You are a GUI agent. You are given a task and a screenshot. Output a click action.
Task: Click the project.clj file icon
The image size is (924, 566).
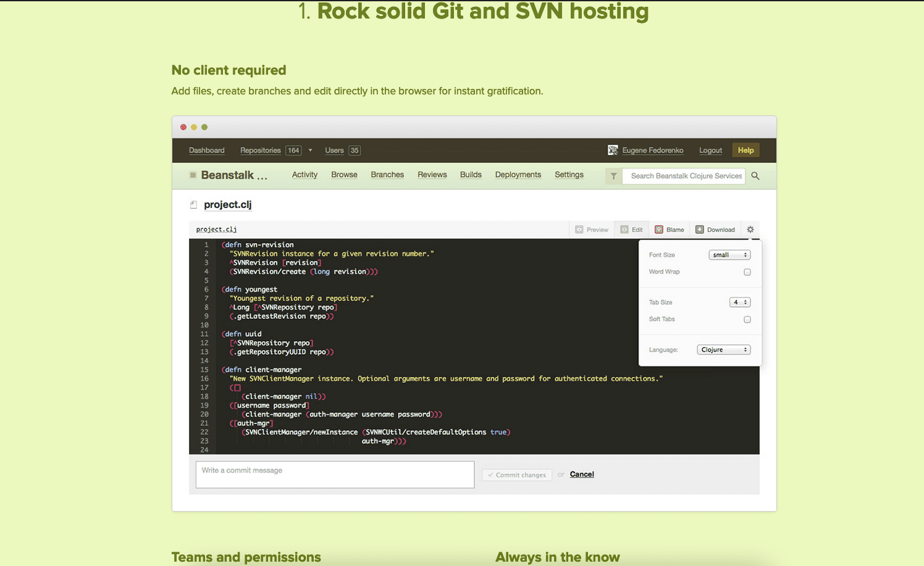[x=193, y=204]
